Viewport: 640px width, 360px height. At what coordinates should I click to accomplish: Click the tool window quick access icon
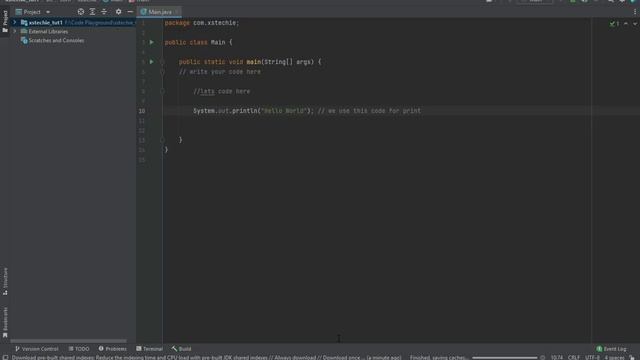pyautogui.click(x=5, y=357)
